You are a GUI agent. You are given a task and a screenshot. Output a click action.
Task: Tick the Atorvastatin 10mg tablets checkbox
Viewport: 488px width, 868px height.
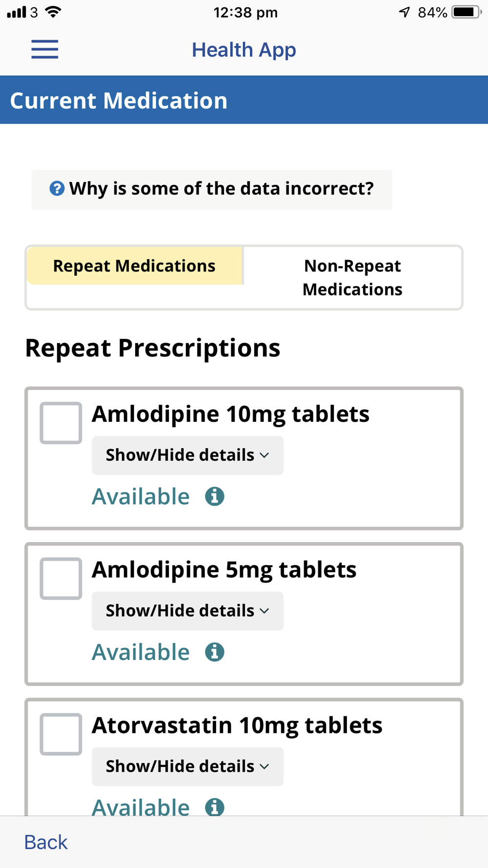61,734
